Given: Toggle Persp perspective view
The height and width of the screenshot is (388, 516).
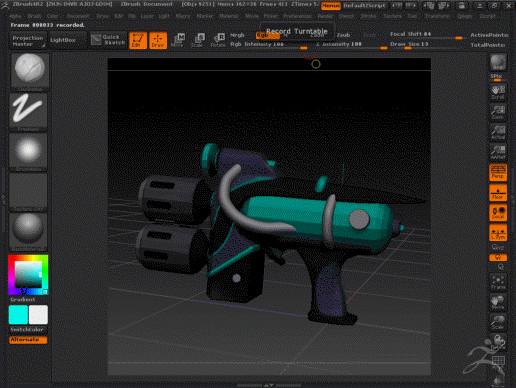Looking at the screenshot, I should click(498, 172).
